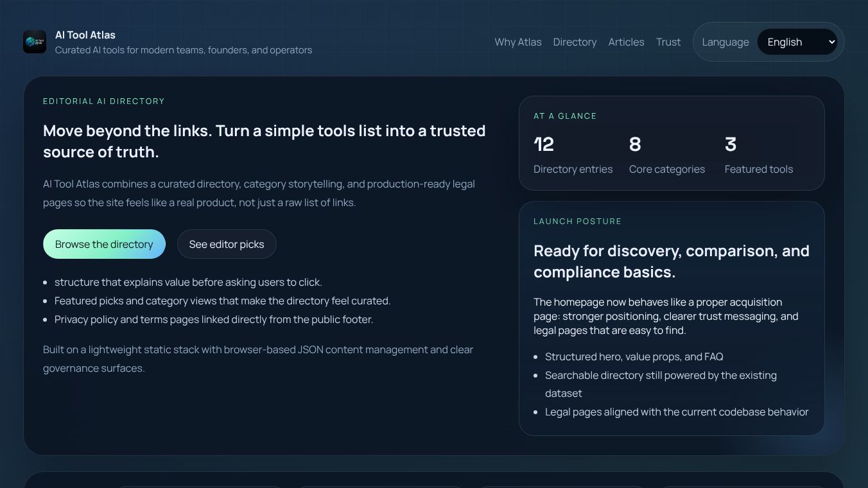Image resolution: width=868 pixels, height=488 pixels.
Task: Click 'Structured hero, value props, and FAQ' bullet
Action: pos(634,356)
